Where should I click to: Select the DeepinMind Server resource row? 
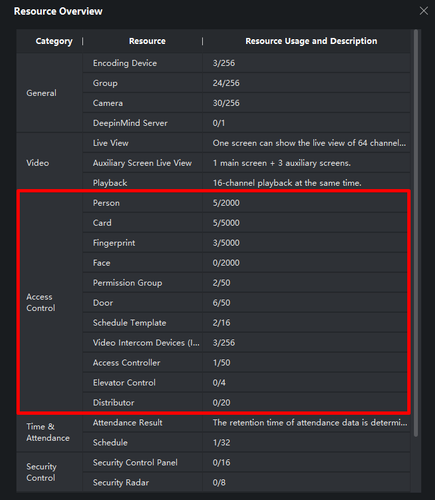tap(246, 123)
